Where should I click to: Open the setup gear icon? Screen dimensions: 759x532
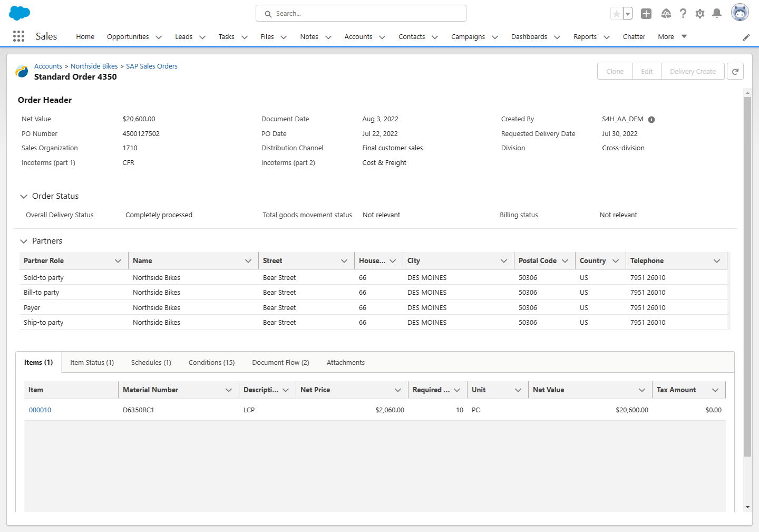[700, 14]
